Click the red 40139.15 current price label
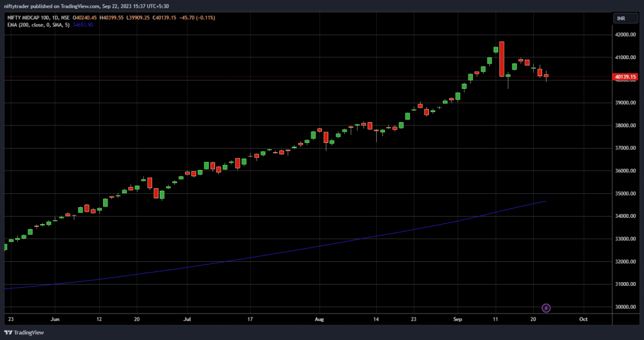 tap(625, 77)
